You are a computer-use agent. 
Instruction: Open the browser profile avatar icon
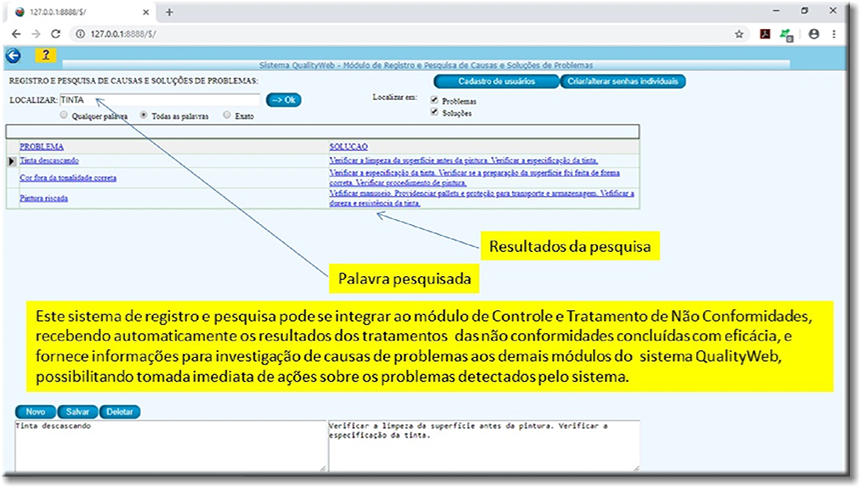pyautogui.click(x=814, y=34)
